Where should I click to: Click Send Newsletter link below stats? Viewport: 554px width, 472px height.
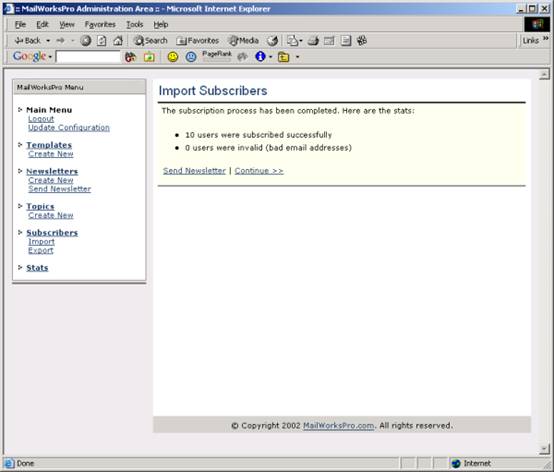pos(194,171)
